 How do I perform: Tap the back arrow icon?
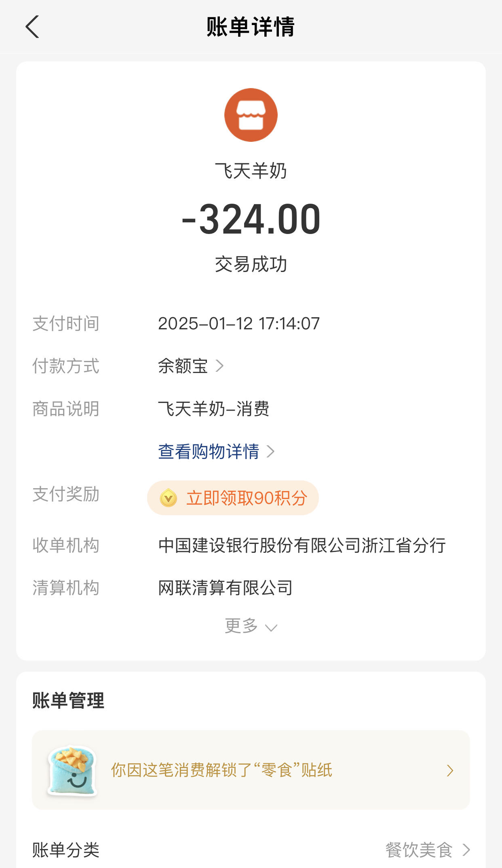click(32, 27)
